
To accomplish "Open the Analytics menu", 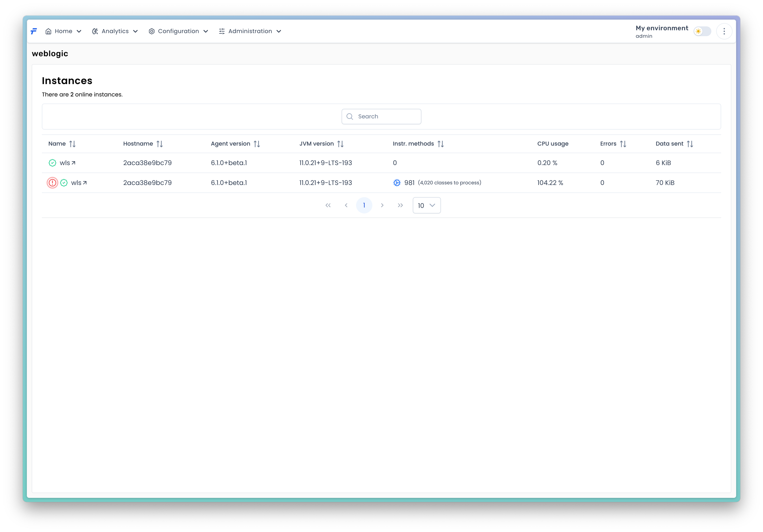I will pos(115,31).
